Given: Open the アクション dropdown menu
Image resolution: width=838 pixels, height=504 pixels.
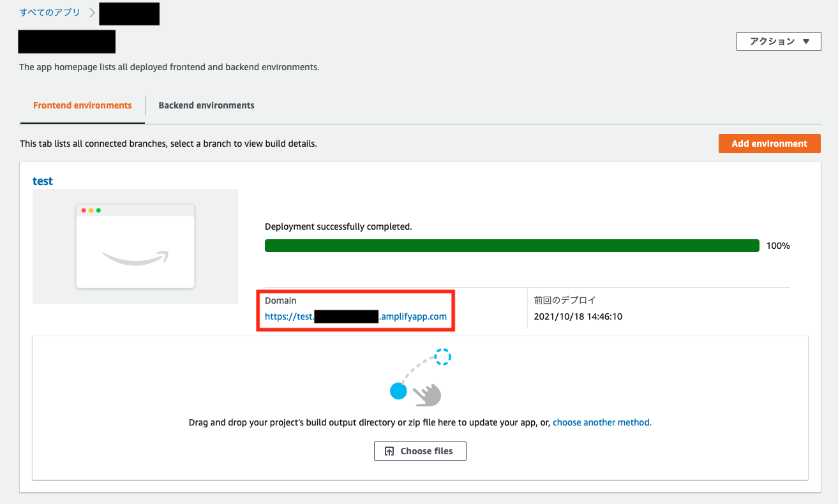Looking at the screenshot, I should point(779,41).
